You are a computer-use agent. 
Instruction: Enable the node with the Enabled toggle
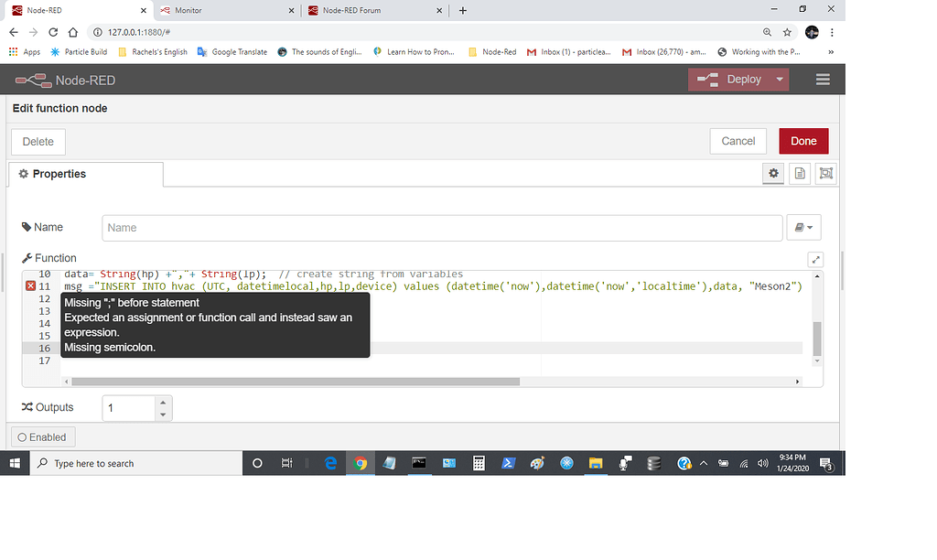pos(41,436)
